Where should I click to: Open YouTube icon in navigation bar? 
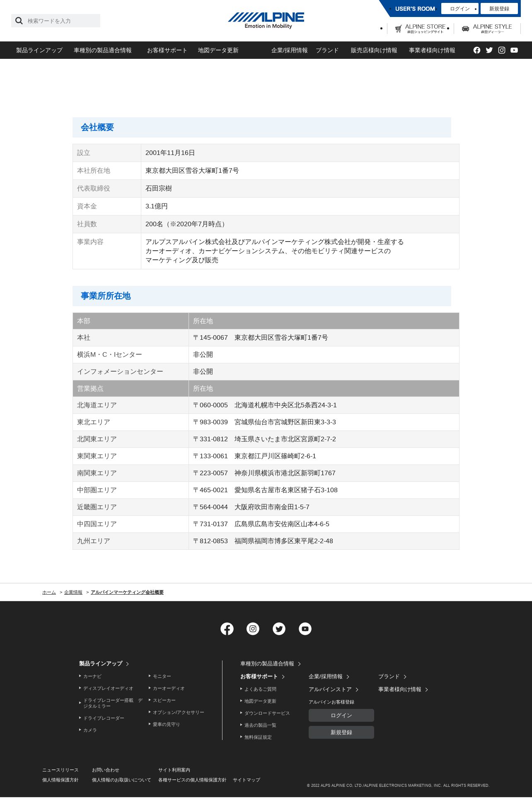pos(514,50)
